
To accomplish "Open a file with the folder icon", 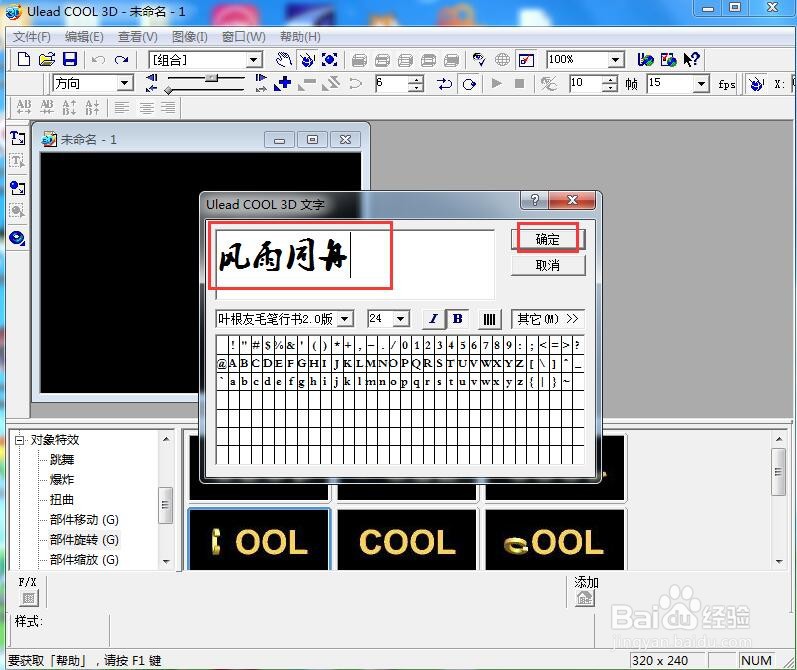I will (47, 59).
